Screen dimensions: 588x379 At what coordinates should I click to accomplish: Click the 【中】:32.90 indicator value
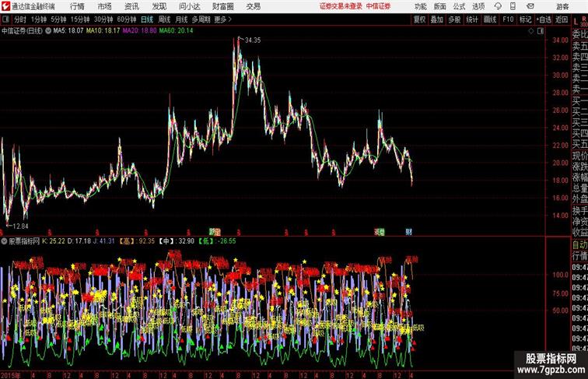(177, 241)
